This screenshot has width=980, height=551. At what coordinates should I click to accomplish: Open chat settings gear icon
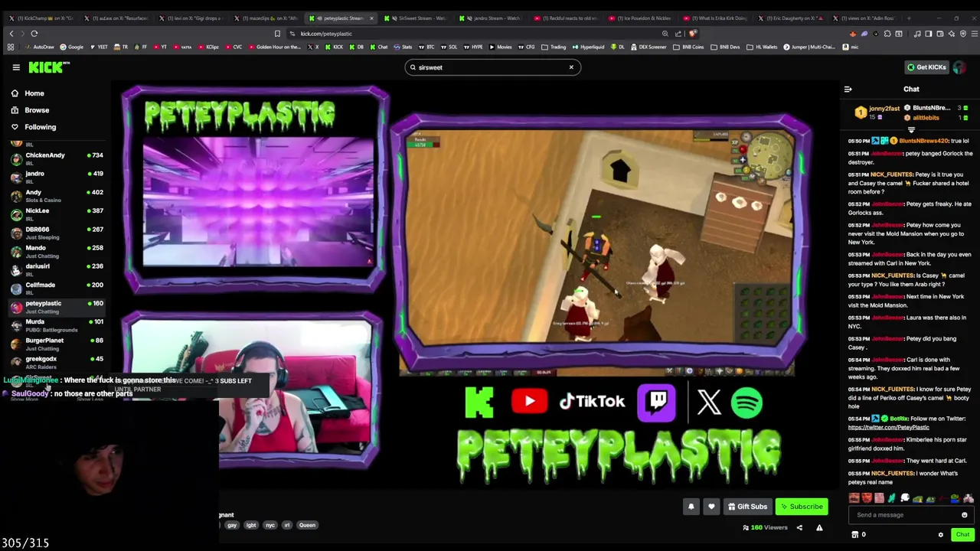[x=941, y=535]
